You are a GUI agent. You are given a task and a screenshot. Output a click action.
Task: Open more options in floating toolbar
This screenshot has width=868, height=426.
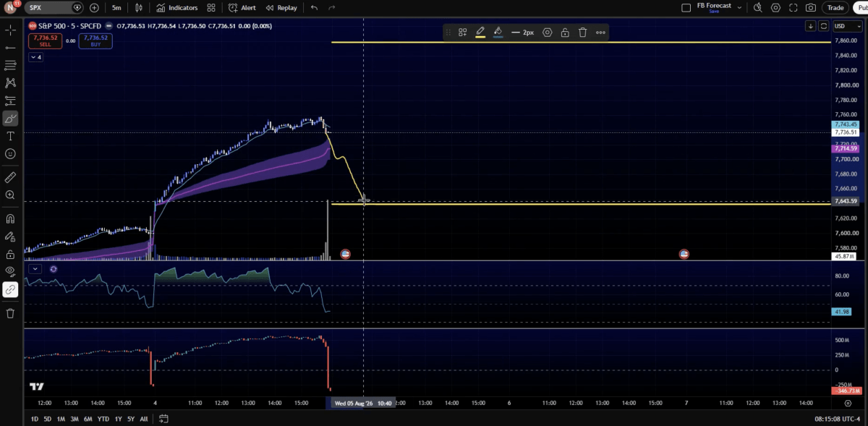(x=600, y=32)
